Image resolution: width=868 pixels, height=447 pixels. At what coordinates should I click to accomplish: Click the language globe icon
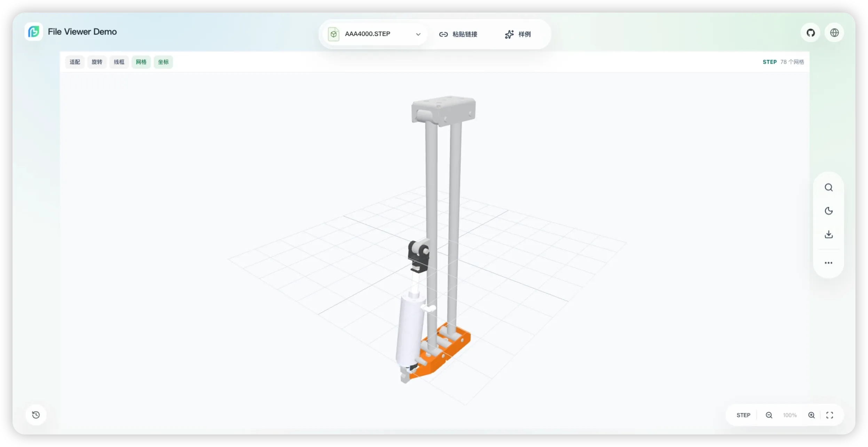pos(834,33)
